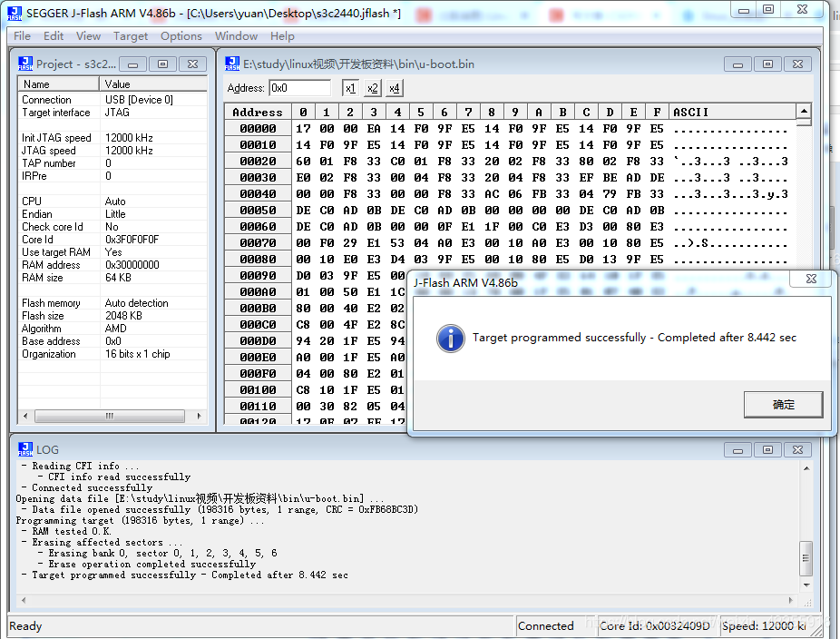Open the Options menu
This screenshot has height=639, width=840.
coord(181,36)
